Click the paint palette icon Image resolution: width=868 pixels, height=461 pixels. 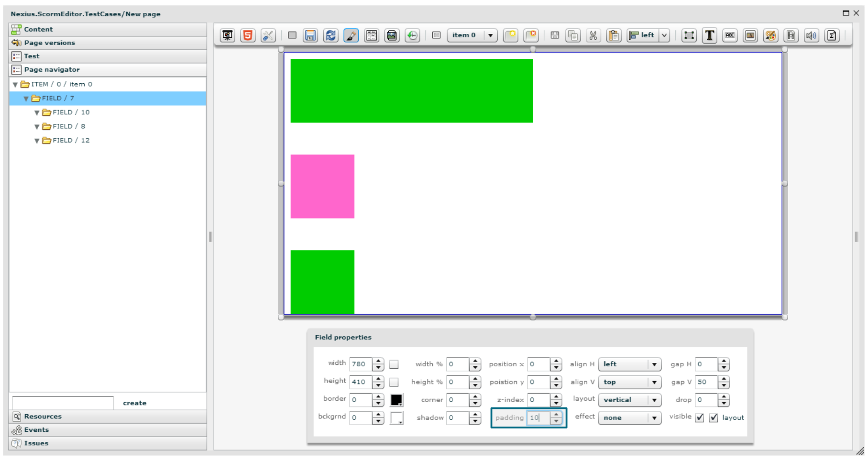point(770,35)
